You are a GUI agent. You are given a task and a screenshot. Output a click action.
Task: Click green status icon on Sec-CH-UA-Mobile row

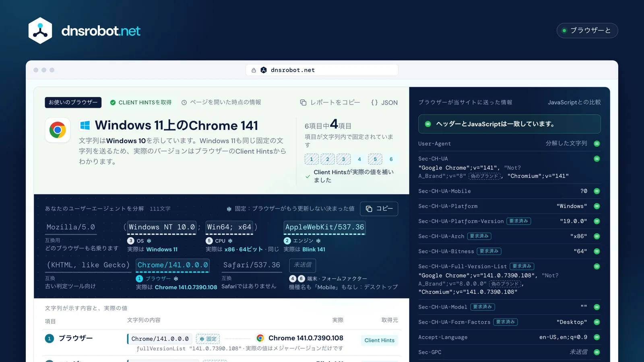597,191
